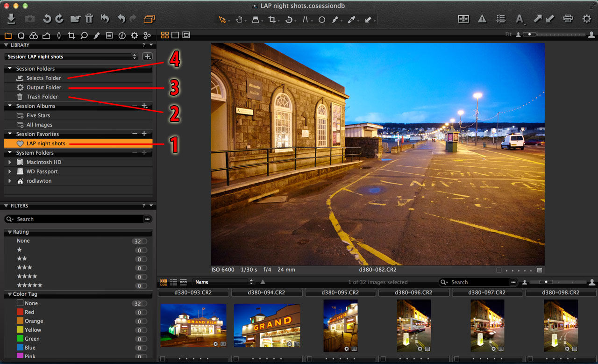Select the orange Select pointer cursor tool
The image size is (598, 364).
click(x=222, y=20)
